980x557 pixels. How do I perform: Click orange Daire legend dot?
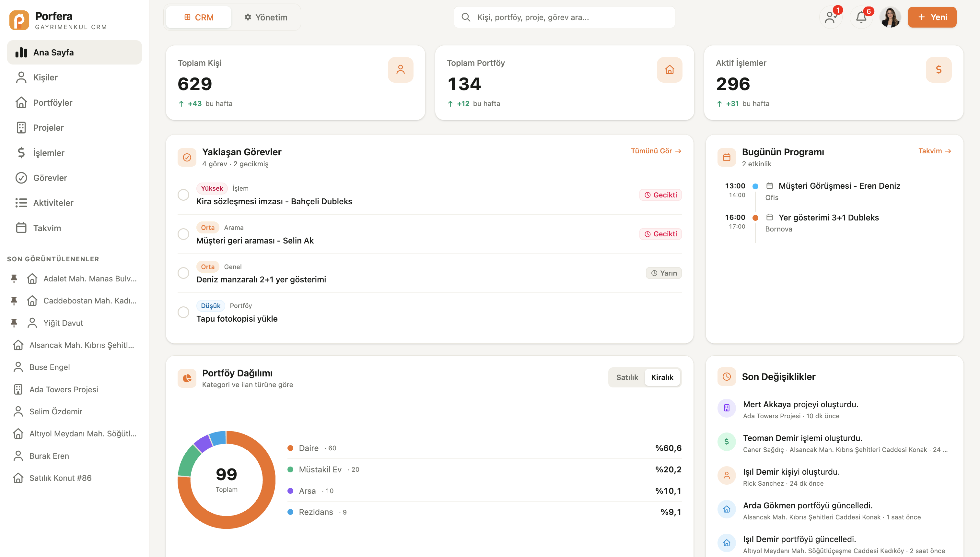point(290,448)
